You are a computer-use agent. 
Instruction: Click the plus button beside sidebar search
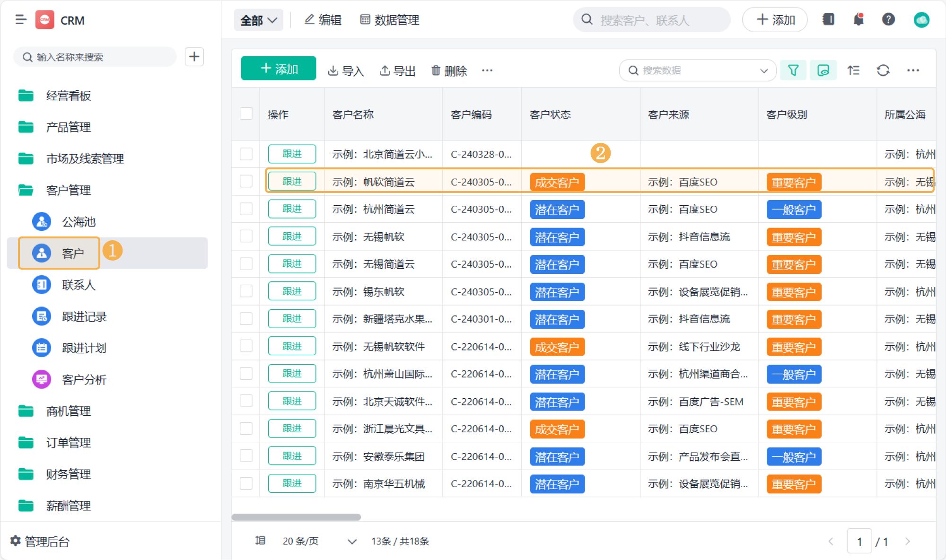pyautogui.click(x=194, y=57)
